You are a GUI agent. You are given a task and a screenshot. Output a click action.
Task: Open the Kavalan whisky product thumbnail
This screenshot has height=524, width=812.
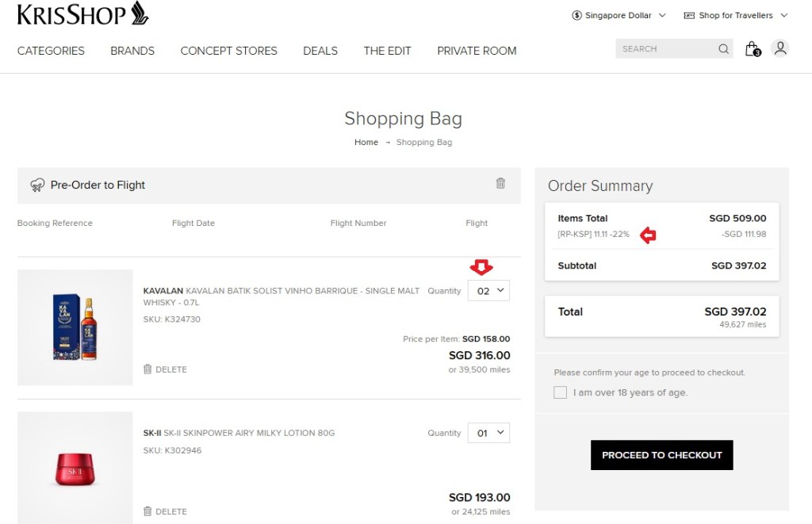click(75, 327)
